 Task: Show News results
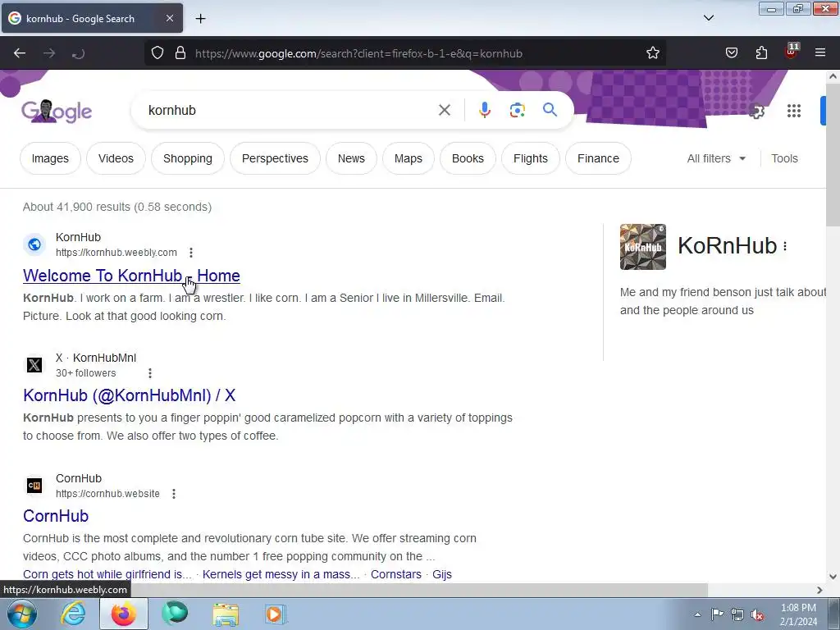[x=351, y=158]
